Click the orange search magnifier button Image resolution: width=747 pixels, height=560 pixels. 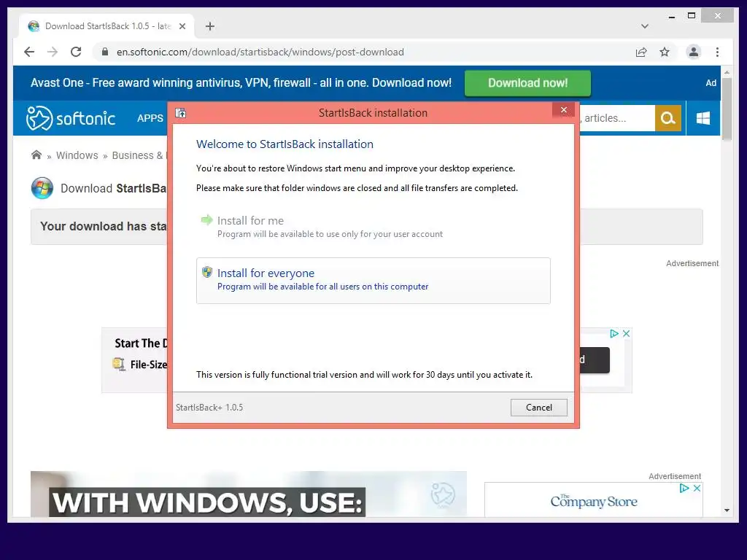(x=668, y=118)
